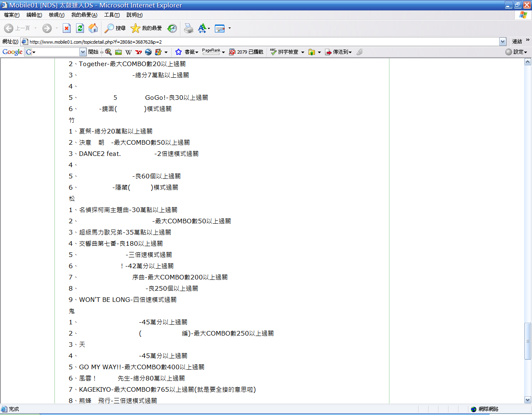Print the current page
532x415 pixels.
point(189,28)
